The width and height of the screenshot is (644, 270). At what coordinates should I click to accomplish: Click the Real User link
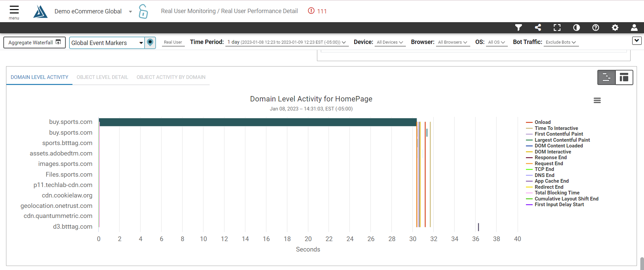173,42
